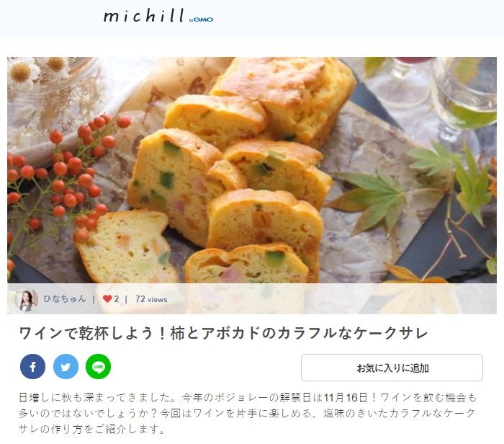This screenshot has height=444, width=504.
Task: Go to the michill home logo
Action: coord(144,16)
